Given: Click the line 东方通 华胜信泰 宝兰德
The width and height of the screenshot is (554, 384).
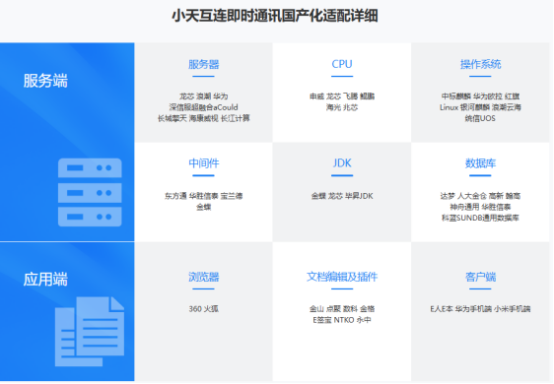Looking at the screenshot, I should click(204, 196).
